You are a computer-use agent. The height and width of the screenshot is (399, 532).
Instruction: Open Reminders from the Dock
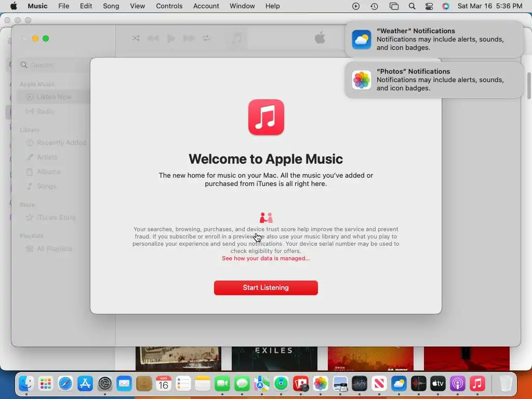(183, 384)
